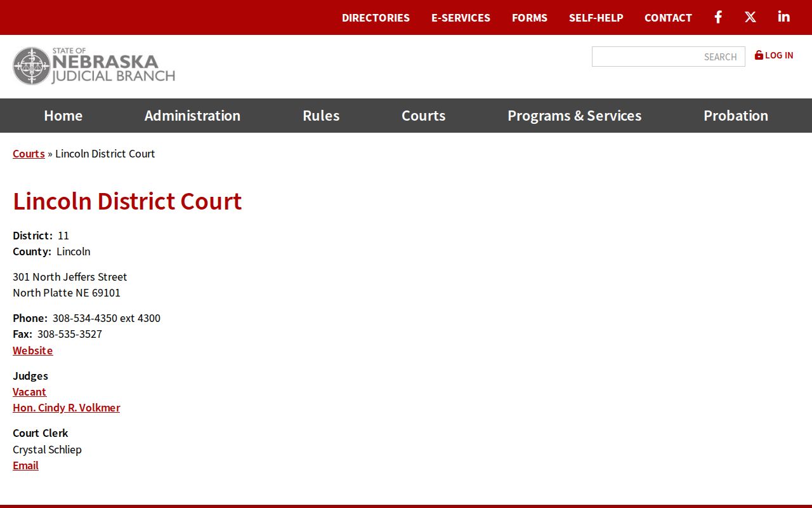Open the Self-Help menu item
Image resolution: width=812 pixels, height=508 pixels.
(x=596, y=18)
